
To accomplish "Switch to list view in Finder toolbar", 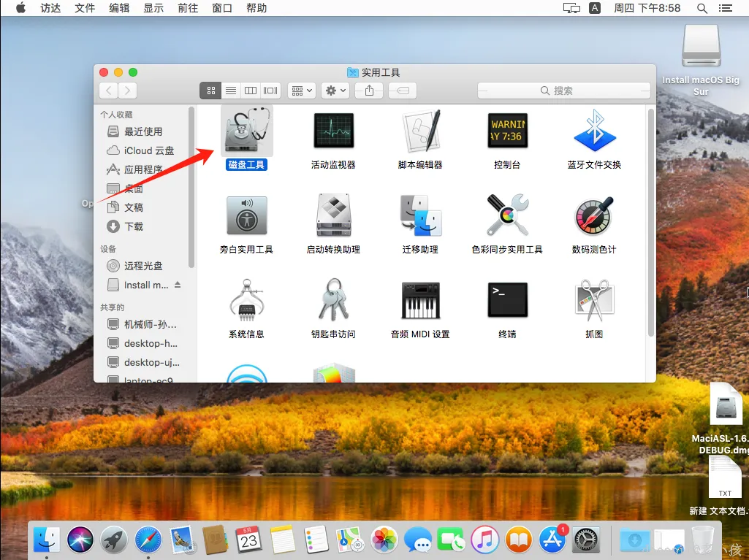I will coord(231,91).
